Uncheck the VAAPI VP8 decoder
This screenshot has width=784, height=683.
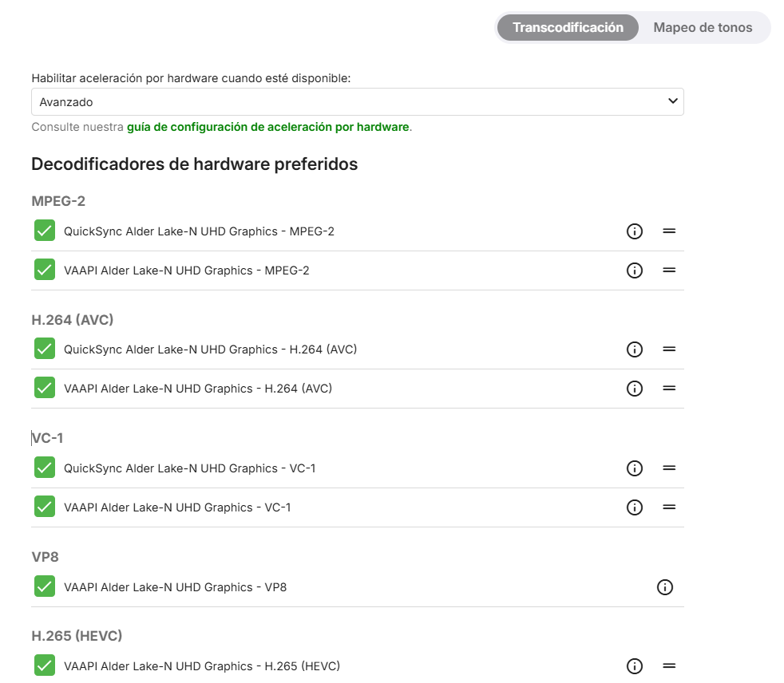pos(45,586)
